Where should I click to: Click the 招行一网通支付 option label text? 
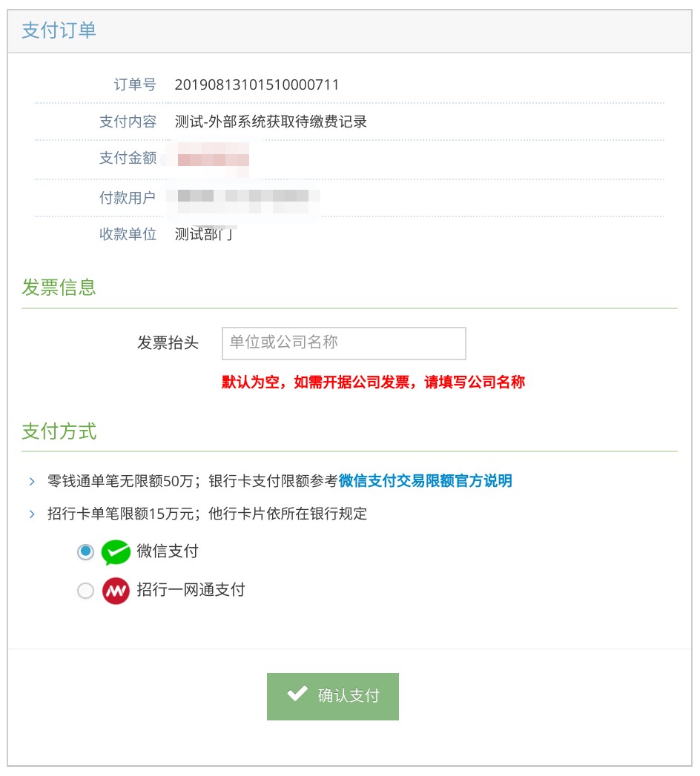[x=191, y=590]
